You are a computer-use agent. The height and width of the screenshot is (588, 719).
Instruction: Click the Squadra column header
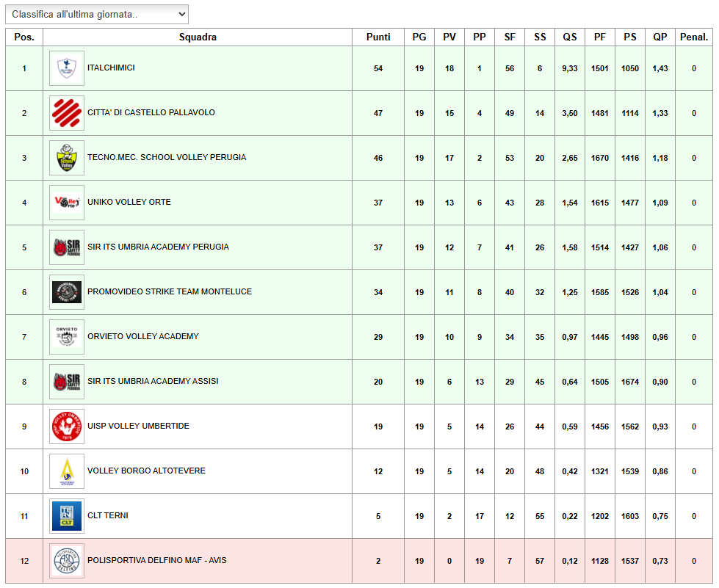[198, 37]
